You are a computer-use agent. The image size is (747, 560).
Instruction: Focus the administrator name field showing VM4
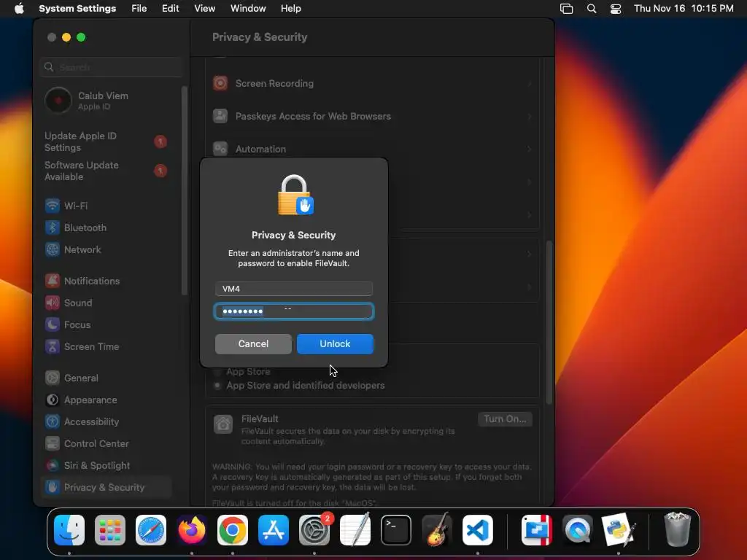pos(293,289)
